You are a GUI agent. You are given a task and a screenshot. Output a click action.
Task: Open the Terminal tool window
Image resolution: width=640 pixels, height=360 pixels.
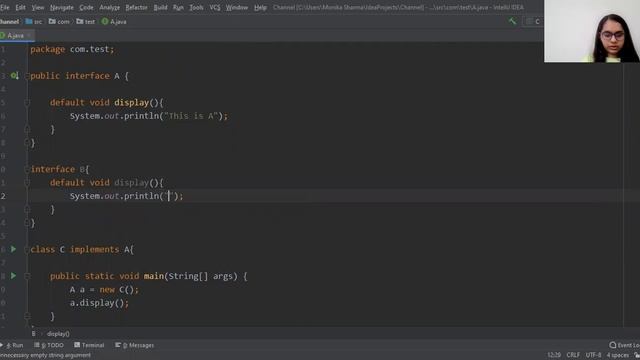pyautogui.click(x=89, y=345)
